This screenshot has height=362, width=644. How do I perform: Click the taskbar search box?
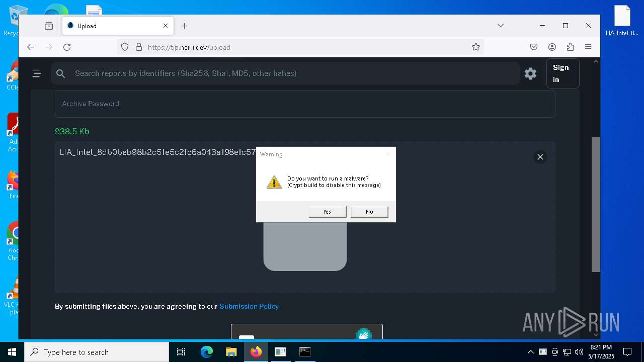pyautogui.click(x=97, y=352)
